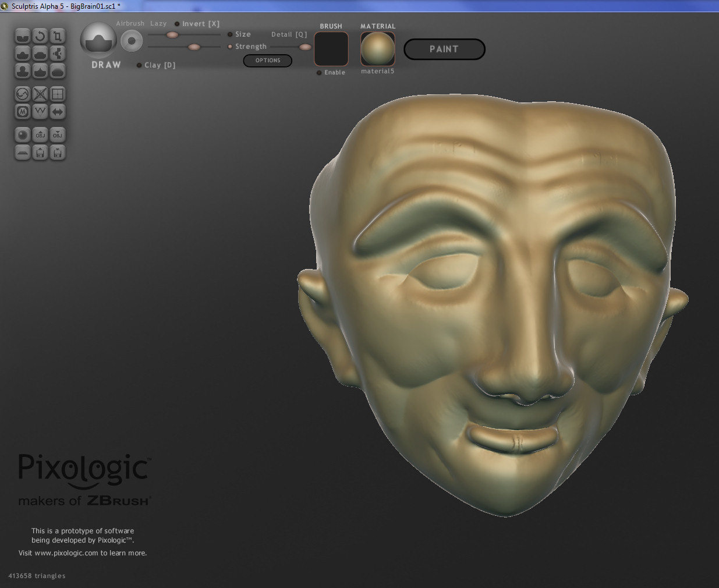Viewport: 719px width, 588px height.
Task: Click the Export OBJ icon
Action: tap(58, 135)
